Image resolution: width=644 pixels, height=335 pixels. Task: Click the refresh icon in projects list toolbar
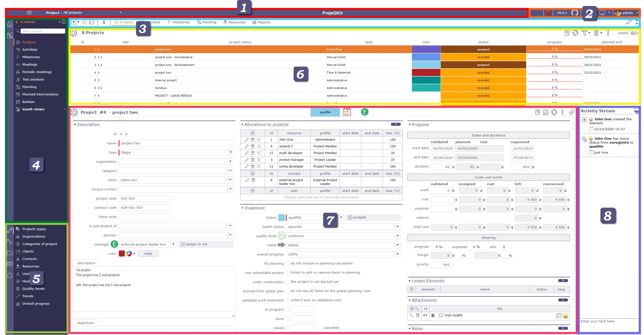(x=575, y=33)
